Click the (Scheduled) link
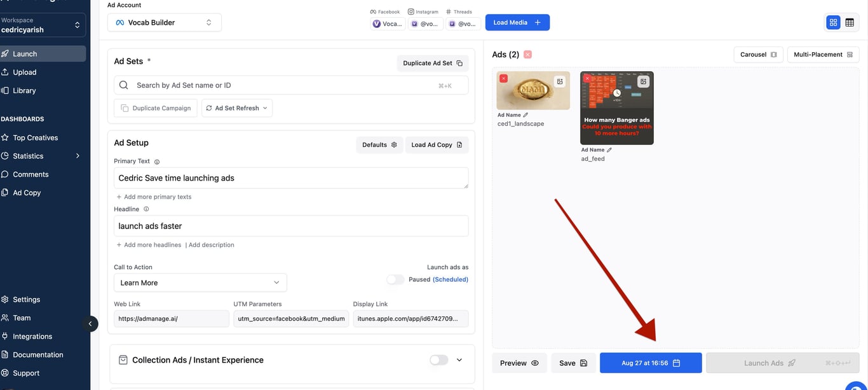The image size is (868, 390). click(x=451, y=279)
